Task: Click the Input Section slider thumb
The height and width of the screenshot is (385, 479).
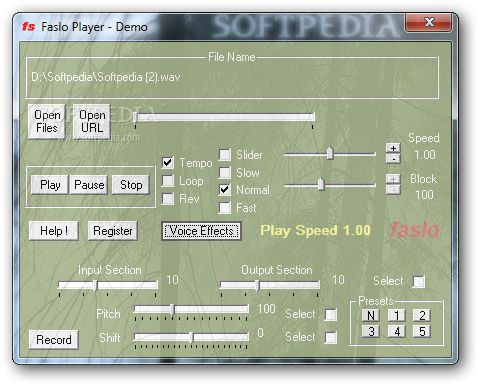Action: 95,285
